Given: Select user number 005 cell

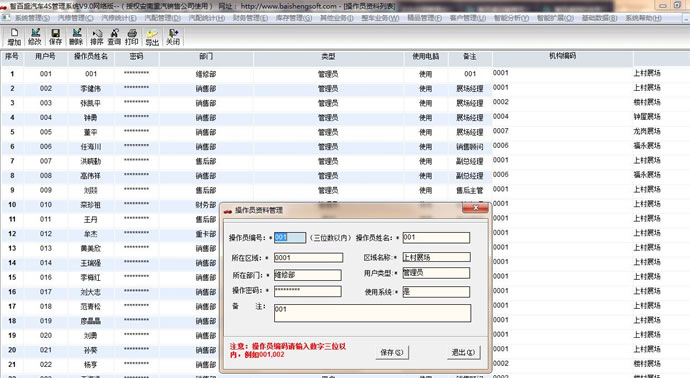Looking at the screenshot, I should (x=46, y=132).
